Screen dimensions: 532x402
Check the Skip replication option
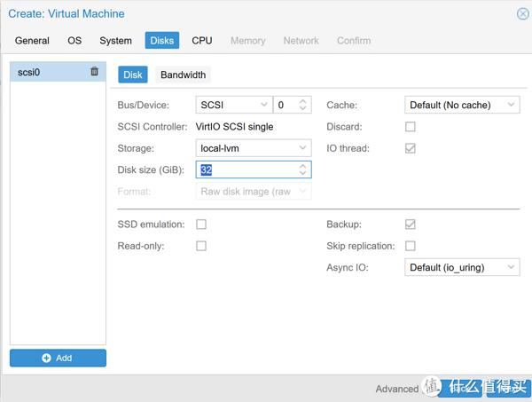point(411,246)
